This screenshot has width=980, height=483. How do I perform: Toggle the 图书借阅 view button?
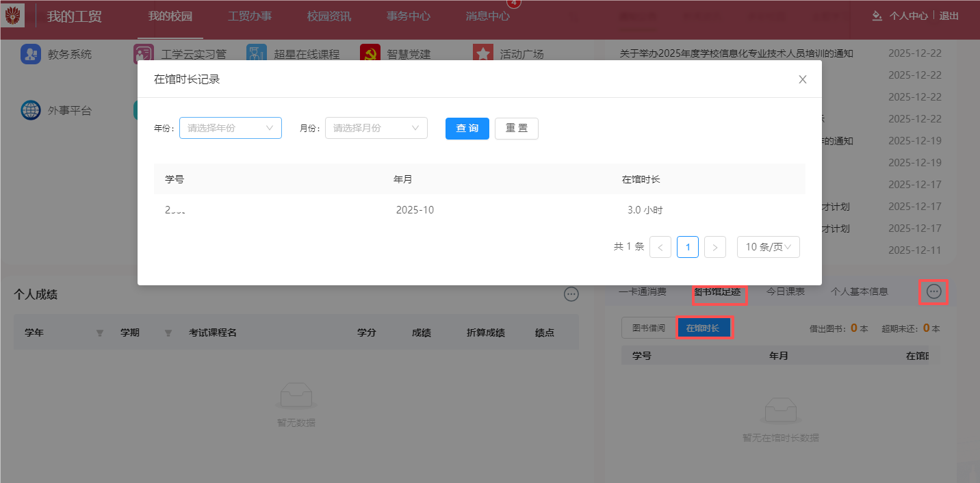point(648,328)
